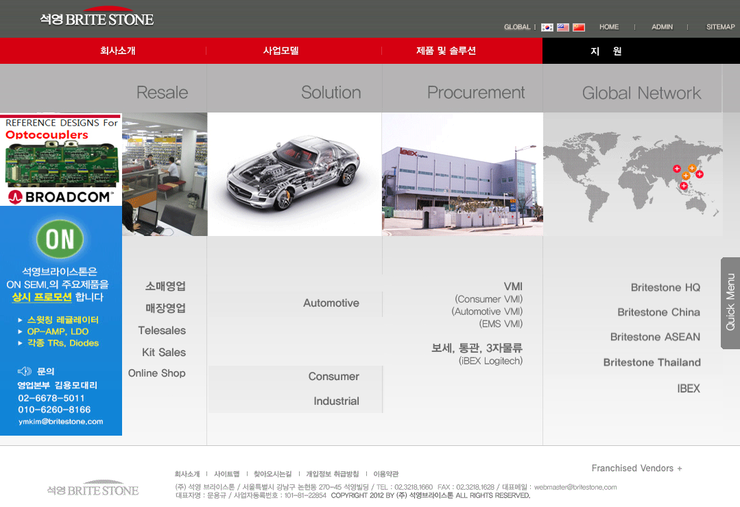Open the 지원 main menu

[x=606, y=51]
